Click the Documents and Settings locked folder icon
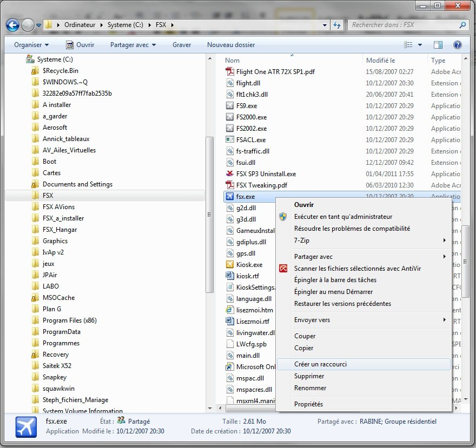The image size is (476, 448). click(35, 184)
